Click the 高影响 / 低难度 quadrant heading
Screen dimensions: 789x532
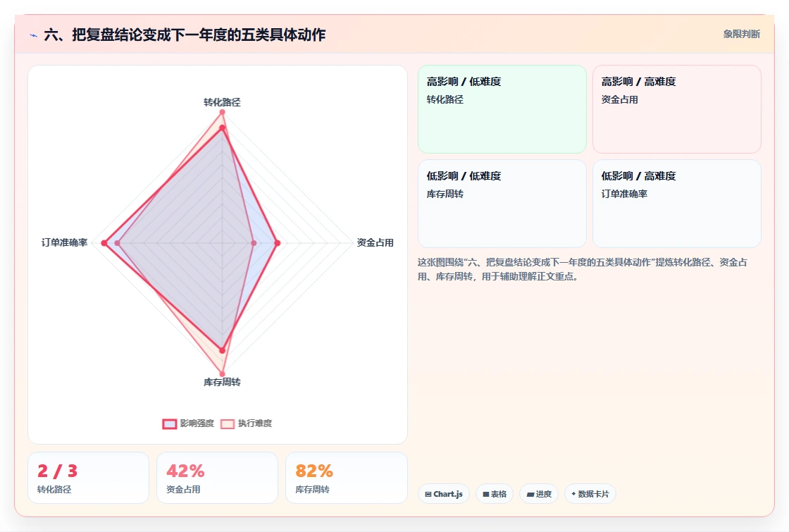point(464,82)
